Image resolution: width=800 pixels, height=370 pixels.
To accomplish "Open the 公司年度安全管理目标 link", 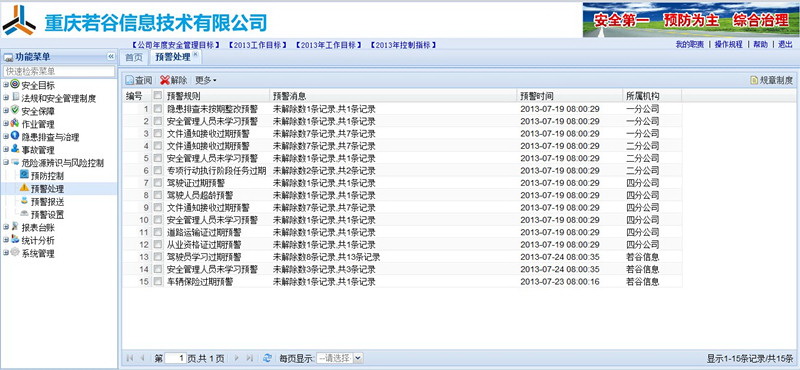I will pos(176,45).
